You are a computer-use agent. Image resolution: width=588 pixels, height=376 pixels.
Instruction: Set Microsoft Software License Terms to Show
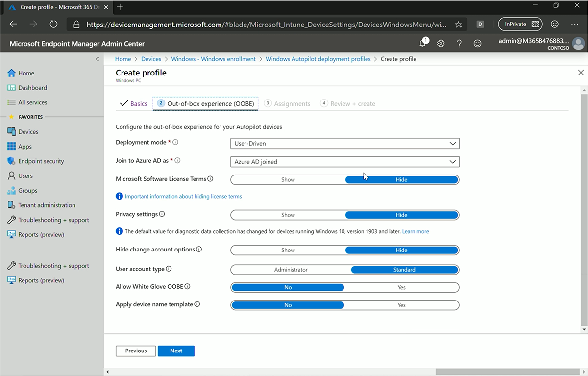point(288,180)
